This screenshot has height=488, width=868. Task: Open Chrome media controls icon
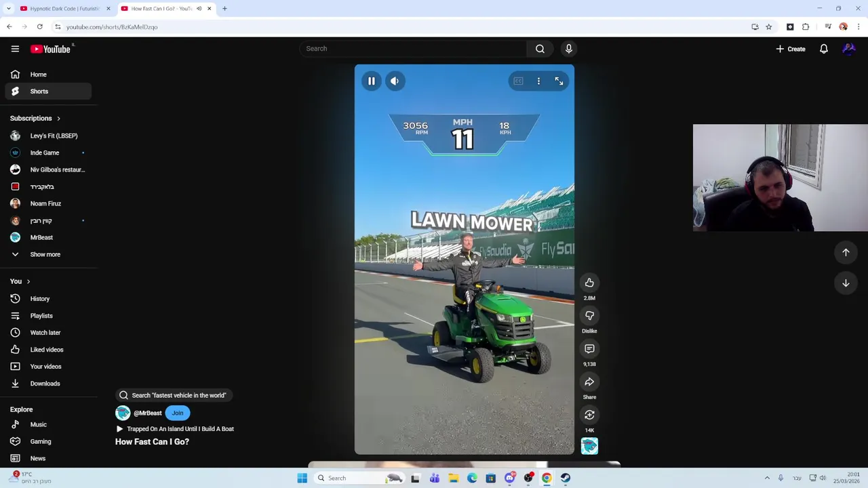pyautogui.click(x=828, y=27)
